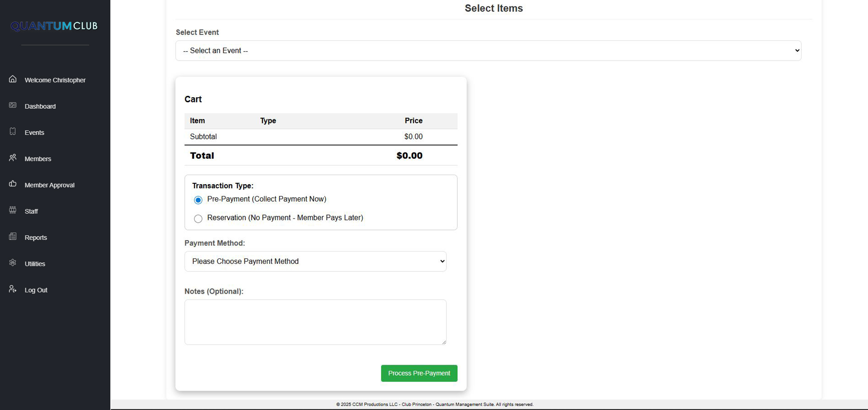Open the Staff icon in sidebar

pyautogui.click(x=13, y=210)
